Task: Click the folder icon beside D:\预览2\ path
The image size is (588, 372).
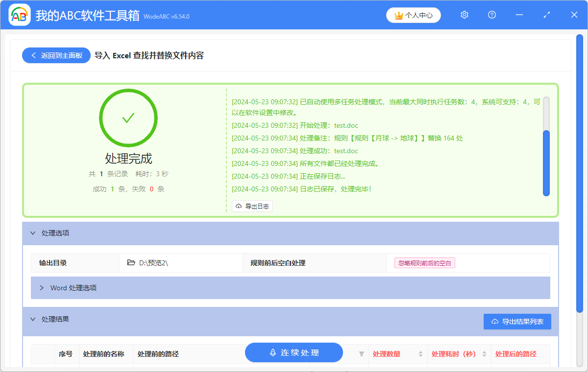Action: [x=130, y=263]
